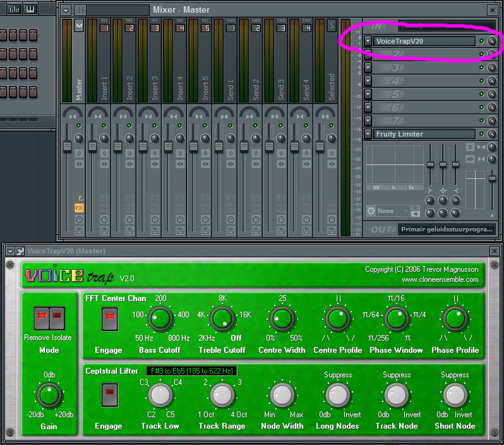Click the VoiceTrapV20 effect slot name
This screenshot has height=445, width=504.
pos(423,41)
